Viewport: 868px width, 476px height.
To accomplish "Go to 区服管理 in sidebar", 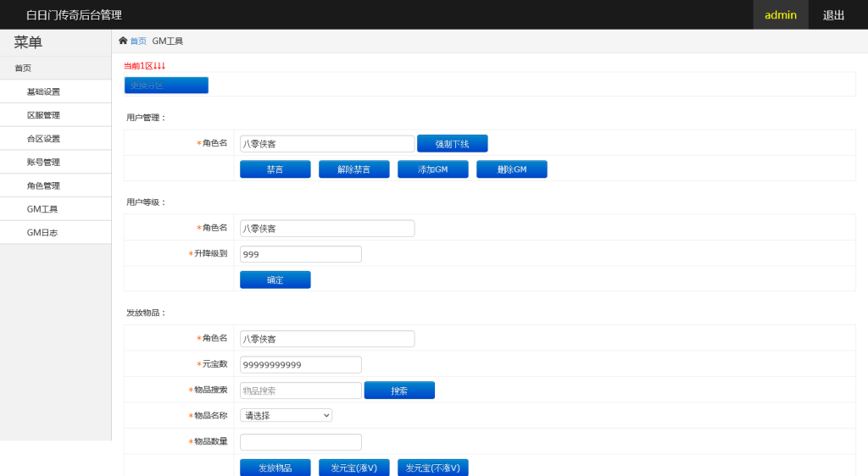I will [x=43, y=115].
